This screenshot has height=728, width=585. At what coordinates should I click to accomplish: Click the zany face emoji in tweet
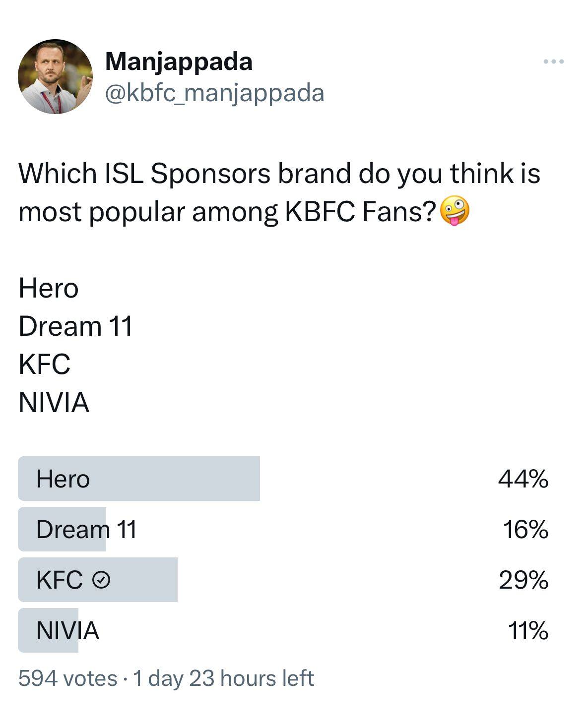click(x=454, y=212)
